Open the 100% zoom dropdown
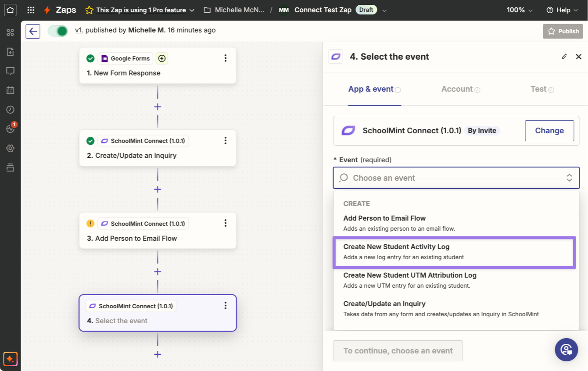 pyautogui.click(x=520, y=10)
